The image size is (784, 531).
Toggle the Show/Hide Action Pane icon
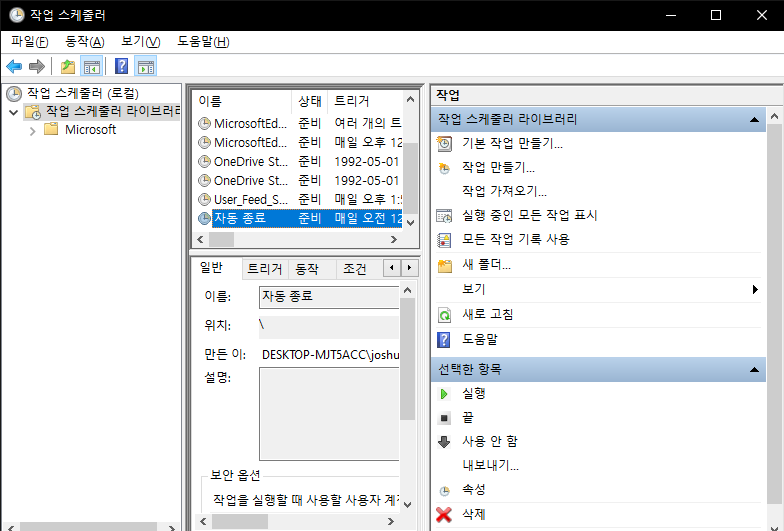pos(146,66)
